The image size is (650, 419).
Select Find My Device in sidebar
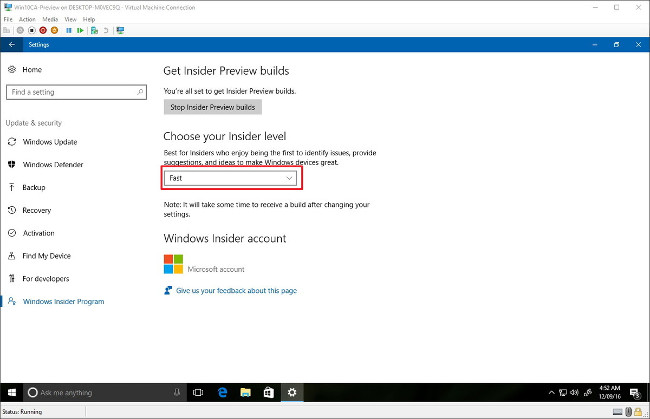click(x=46, y=256)
